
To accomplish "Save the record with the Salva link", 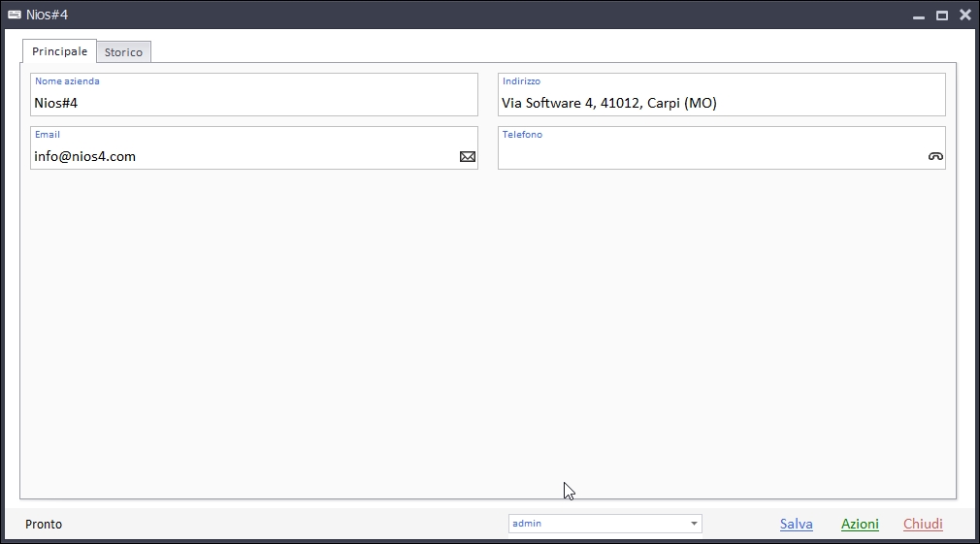I will pyautogui.click(x=796, y=524).
